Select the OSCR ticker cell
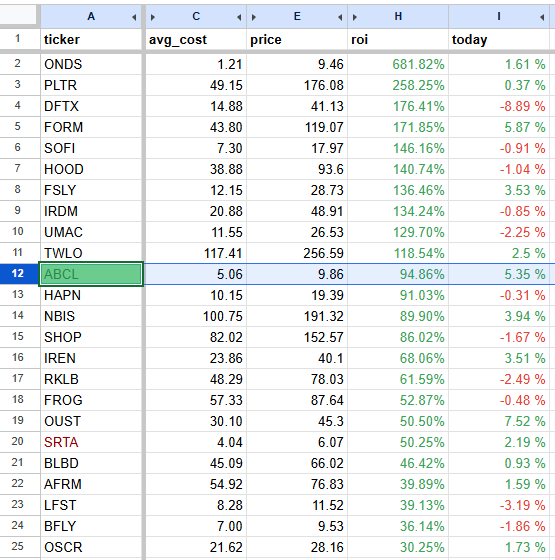This screenshot has width=555, height=560. (x=91, y=547)
